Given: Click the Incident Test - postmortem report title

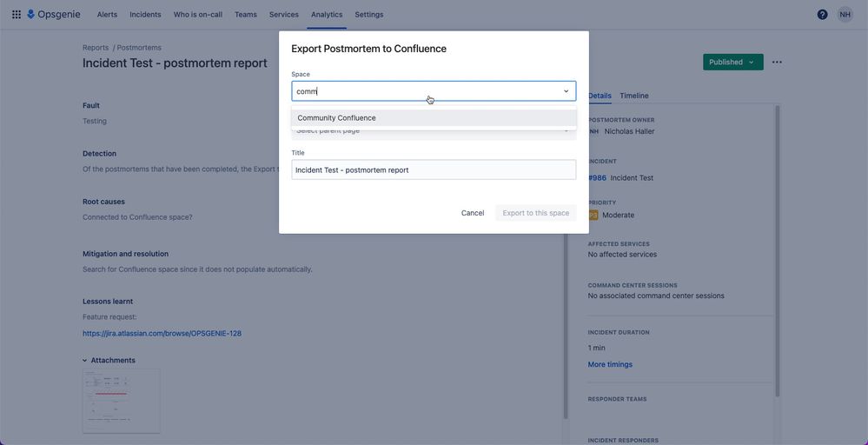Looking at the screenshot, I should (x=175, y=63).
